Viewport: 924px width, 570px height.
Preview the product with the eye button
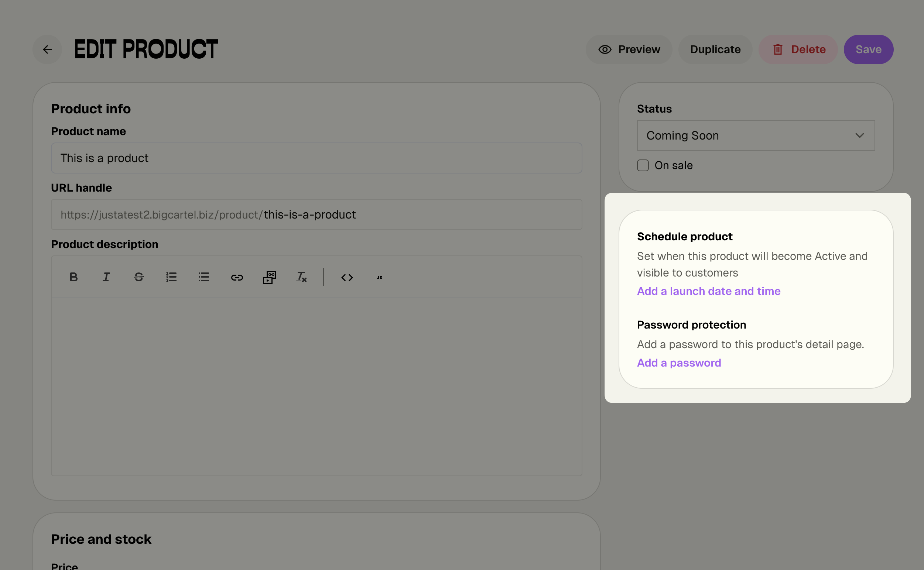click(629, 49)
